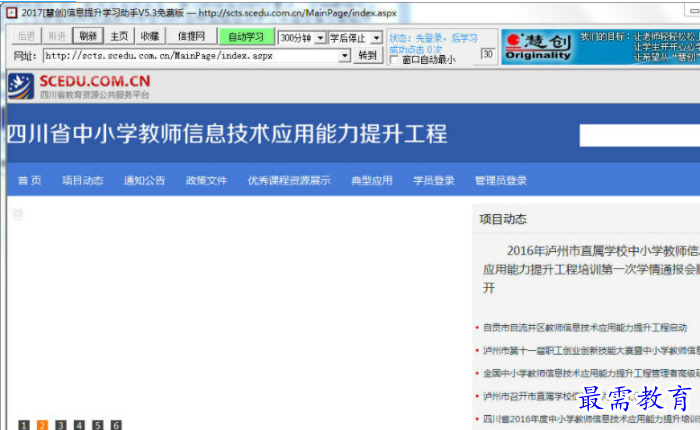Click the 转到 go button
Image resolution: width=700 pixels, height=430 pixels.
click(368, 56)
